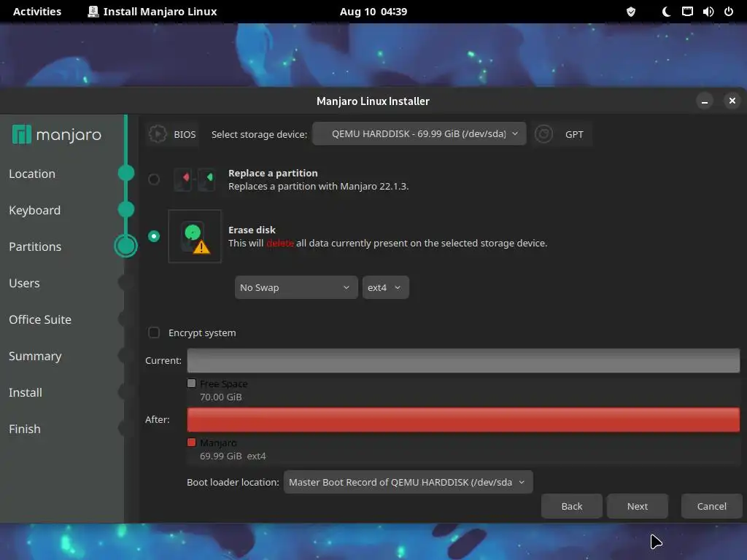
Task: Open the volume speaker icon in top bar
Action: 708,12
